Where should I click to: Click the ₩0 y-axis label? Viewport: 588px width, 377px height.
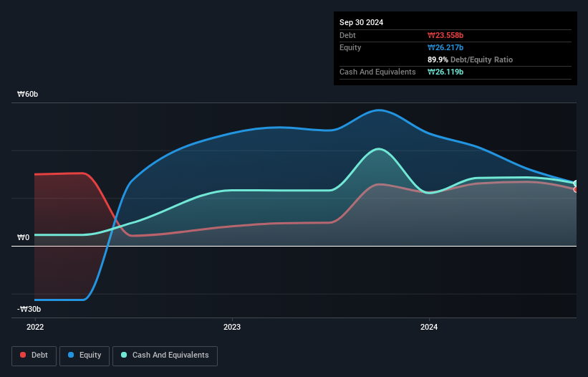[x=23, y=237]
